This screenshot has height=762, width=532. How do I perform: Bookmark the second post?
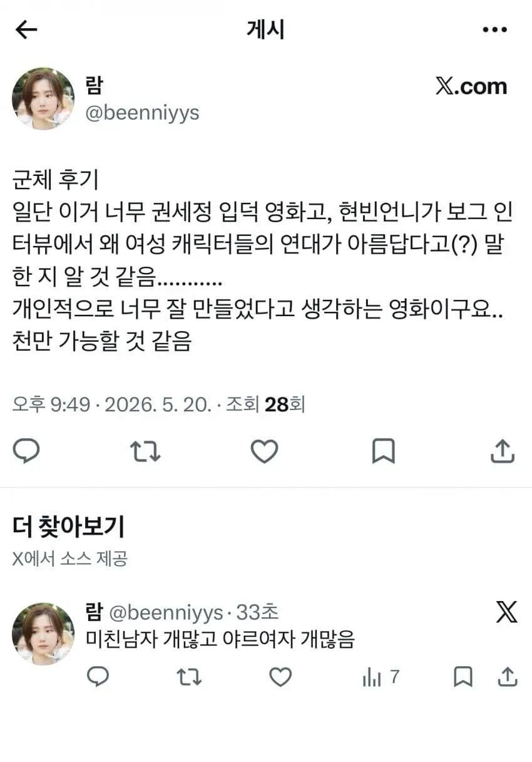coord(463,677)
